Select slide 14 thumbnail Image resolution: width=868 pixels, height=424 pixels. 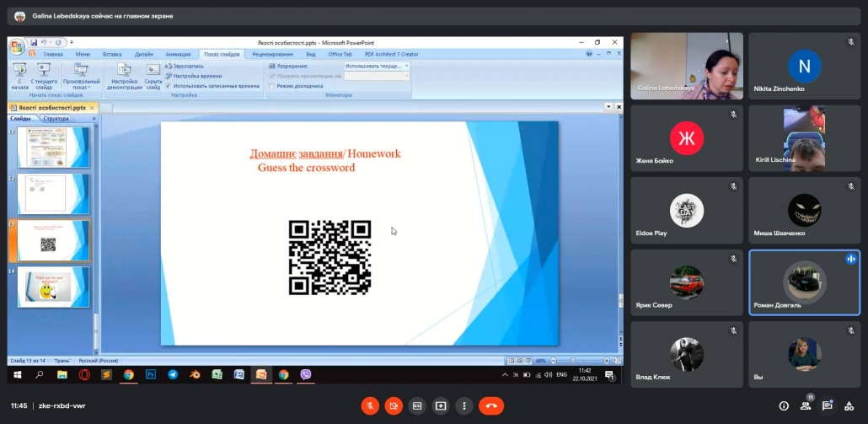click(53, 287)
